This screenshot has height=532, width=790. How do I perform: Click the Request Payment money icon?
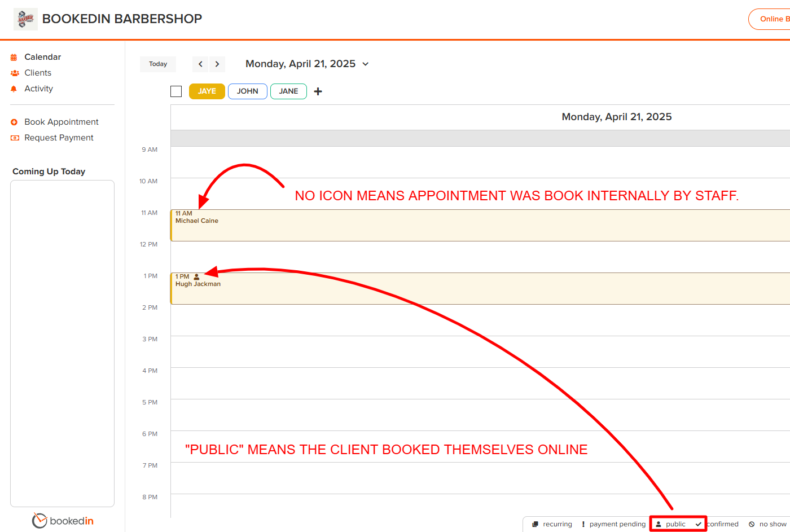click(x=15, y=138)
